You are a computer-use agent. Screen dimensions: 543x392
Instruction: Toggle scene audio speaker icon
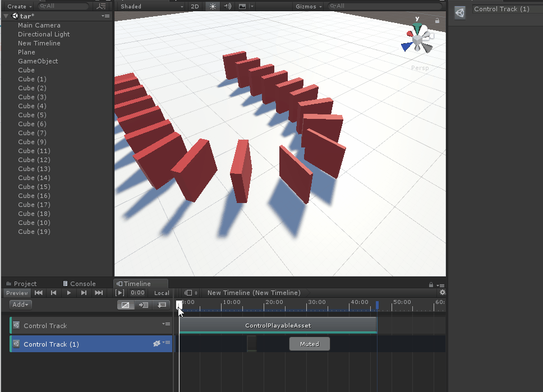(228, 6)
